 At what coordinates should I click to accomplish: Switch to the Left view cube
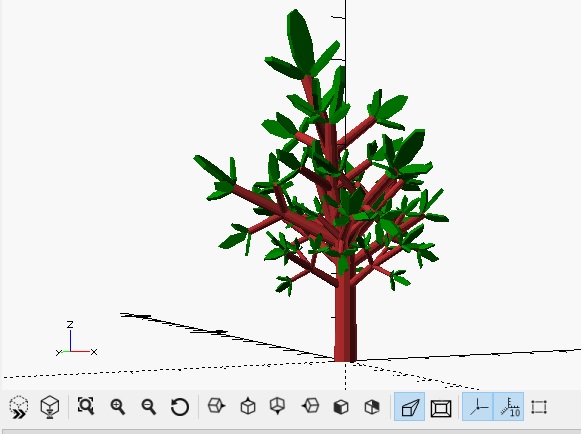[x=310, y=406]
